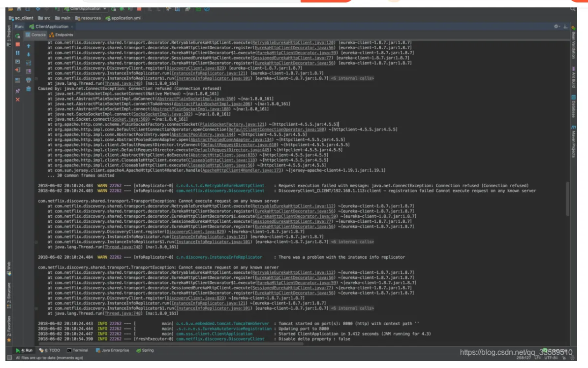Click the src breadcrumb folder
This screenshot has width=588, height=368.
click(44, 18)
